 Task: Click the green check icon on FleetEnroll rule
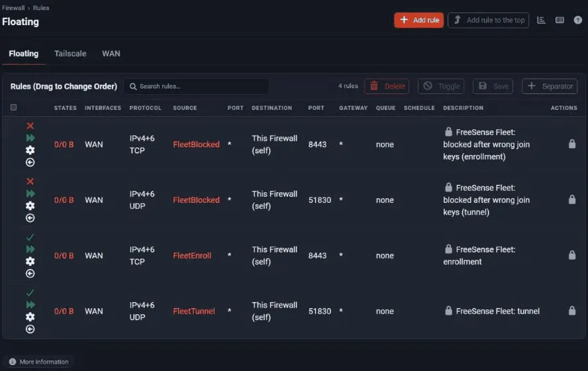click(30, 237)
